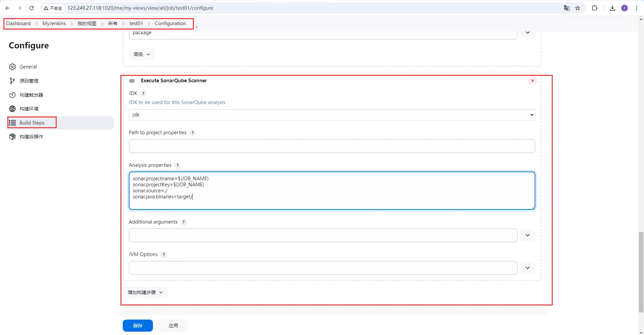Open the translate page icon

coord(567,8)
